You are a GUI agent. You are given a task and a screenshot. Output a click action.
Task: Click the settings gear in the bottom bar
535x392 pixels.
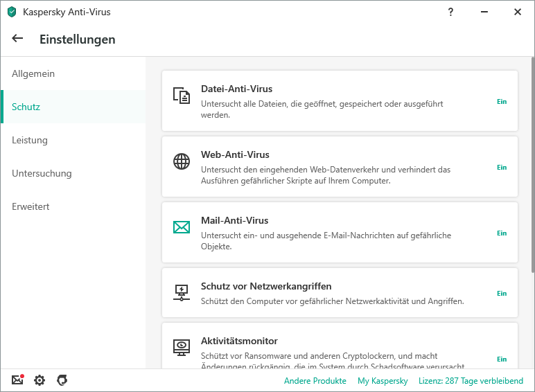(x=40, y=380)
